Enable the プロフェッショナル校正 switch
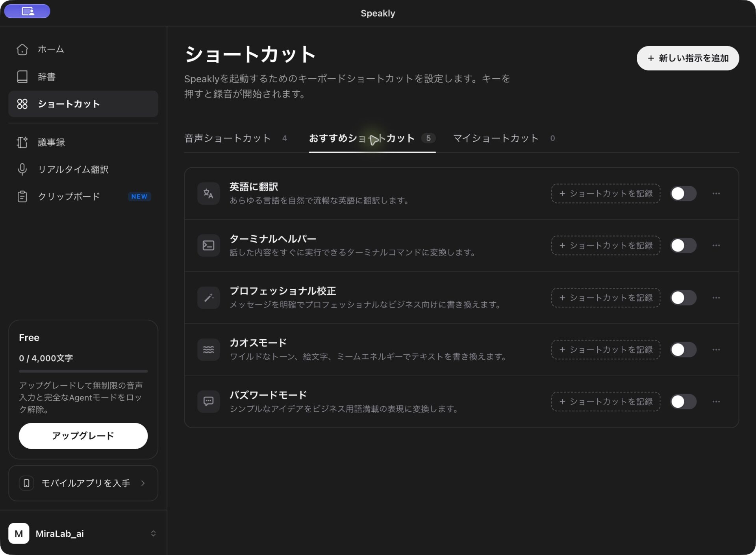The image size is (756, 555). tap(684, 298)
